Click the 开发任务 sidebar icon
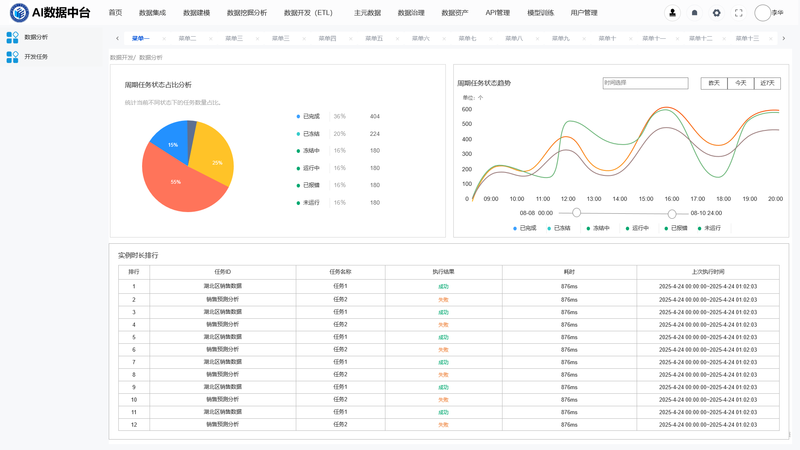The width and height of the screenshot is (800, 450). tap(12, 57)
